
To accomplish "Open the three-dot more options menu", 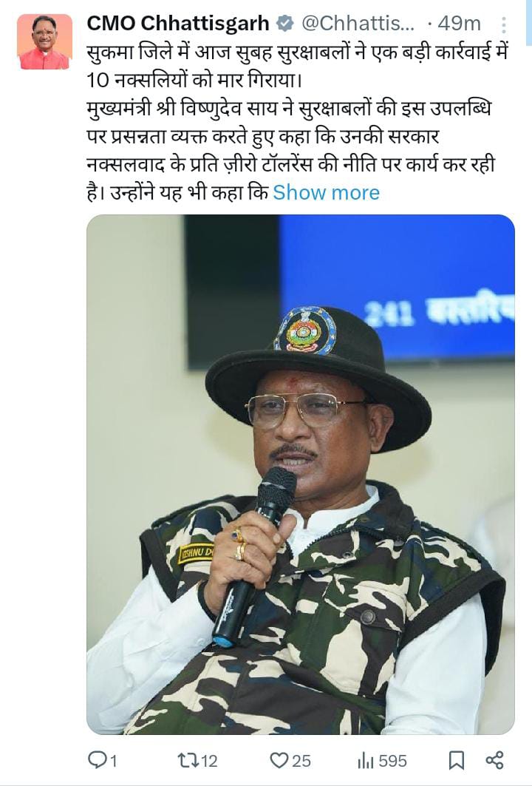I will (503, 24).
